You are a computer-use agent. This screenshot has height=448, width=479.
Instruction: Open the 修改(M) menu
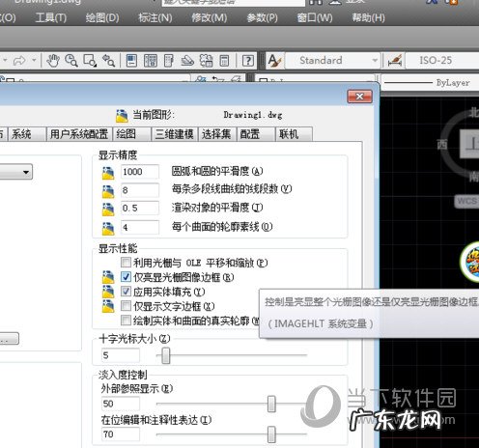(x=210, y=17)
